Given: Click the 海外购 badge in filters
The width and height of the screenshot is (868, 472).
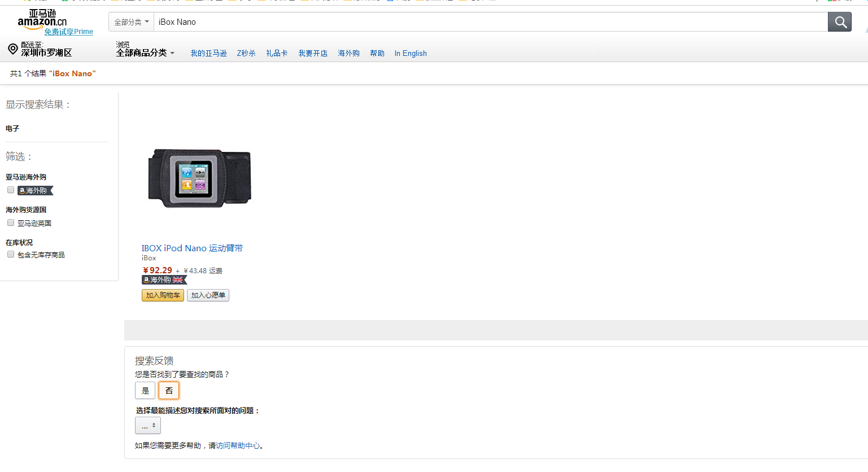Looking at the screenshot, I should (x=35, y=191).
